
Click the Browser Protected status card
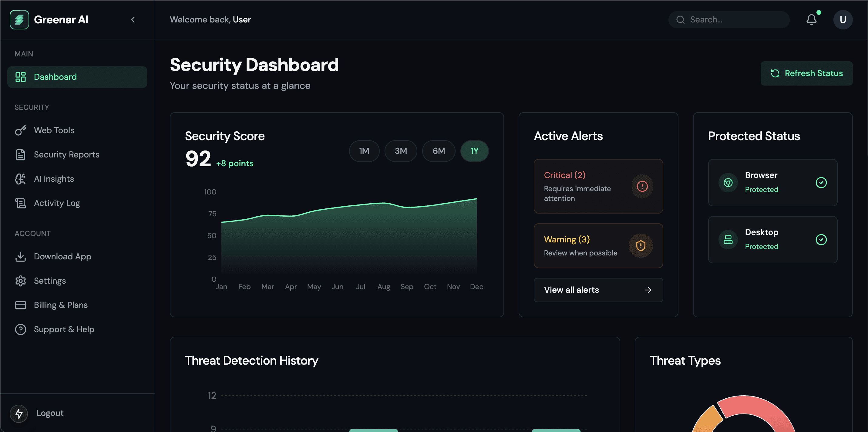tap(773, 183)
